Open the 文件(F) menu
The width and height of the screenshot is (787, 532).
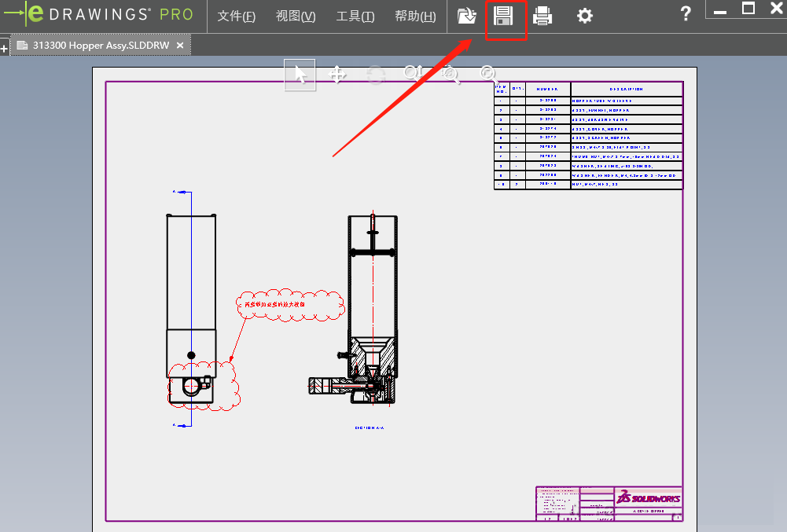point(237,17)
